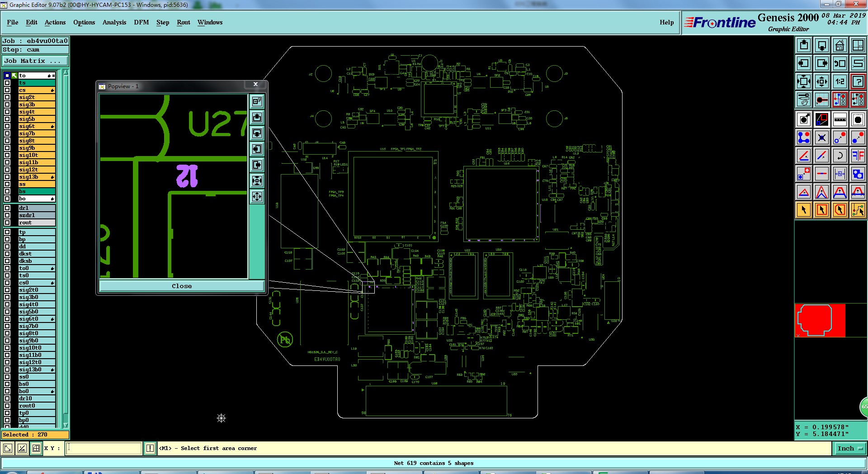Viewport: 868px width, 474px height.
Task: Click the diagonal arrow icon at bottom left
Action: 8,448
